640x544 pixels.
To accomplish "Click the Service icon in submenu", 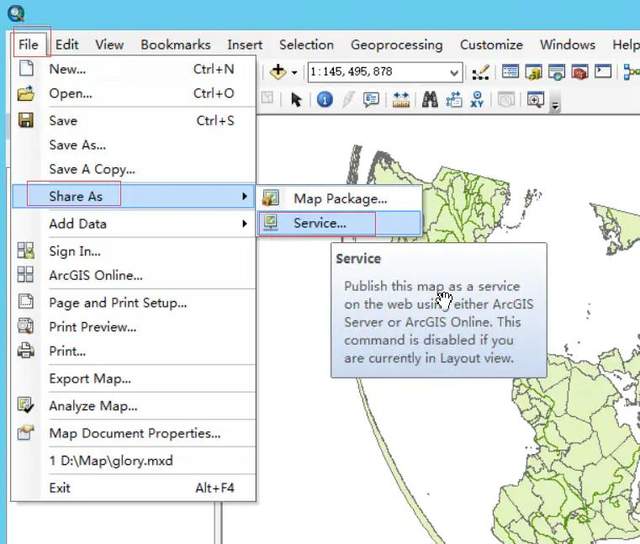I will tap(271, 222).
